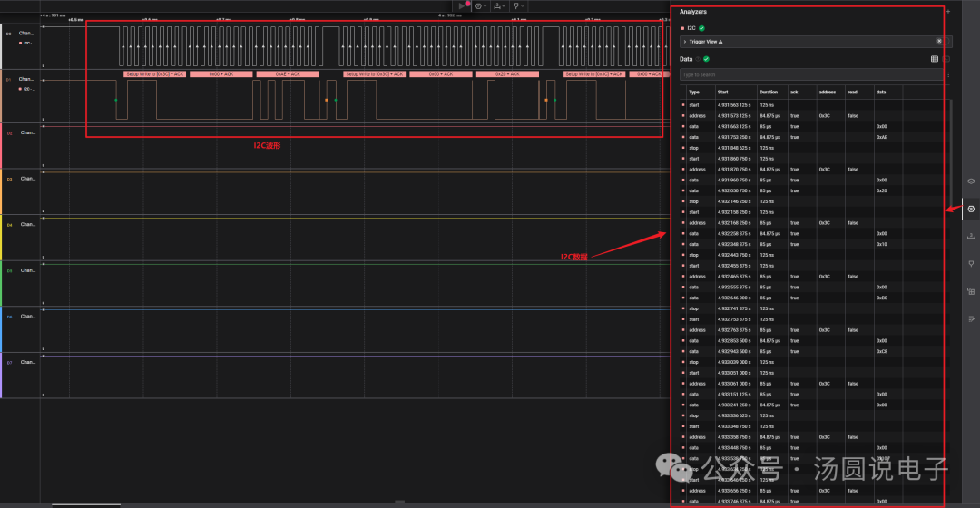Image resolution: width=980 pixels, height=508 pixels.
Task: Click the Data help question icon
Action: (698, 59)
